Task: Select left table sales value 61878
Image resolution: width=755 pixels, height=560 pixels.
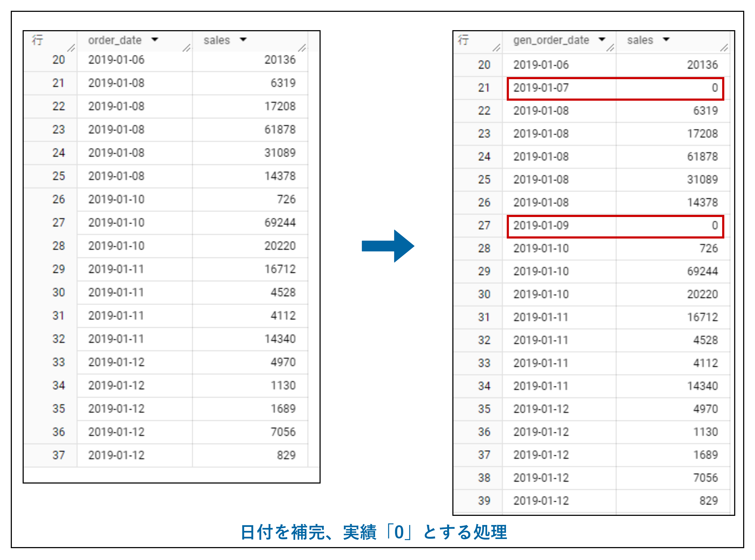Action: [280, 129]
